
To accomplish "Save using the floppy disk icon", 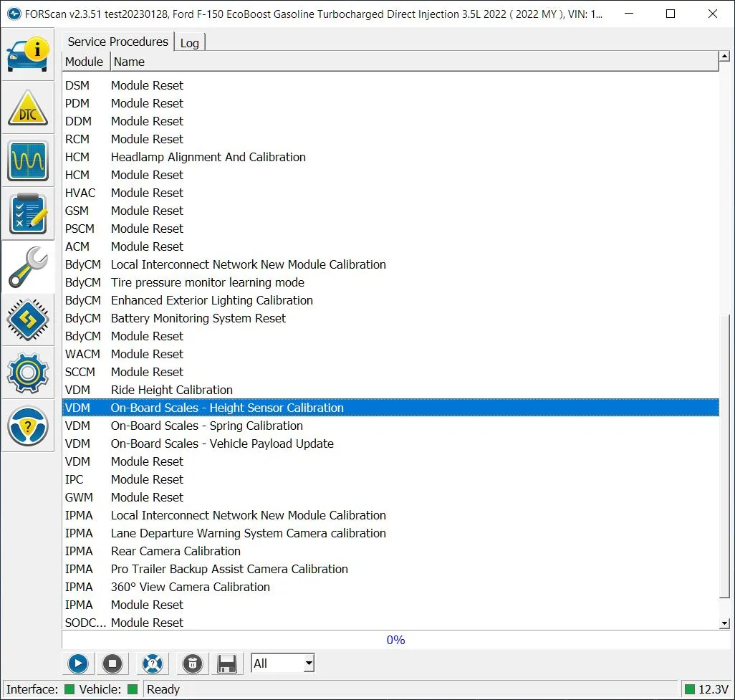I will pos(227,663).
